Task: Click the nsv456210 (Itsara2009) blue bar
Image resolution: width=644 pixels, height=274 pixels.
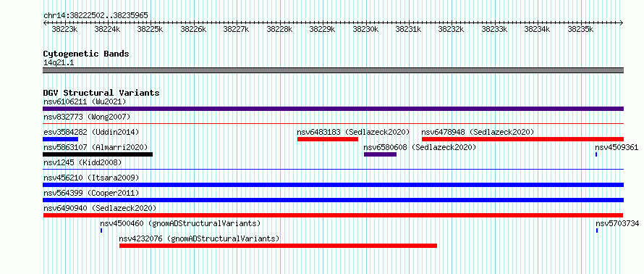Action: [333, 185]
